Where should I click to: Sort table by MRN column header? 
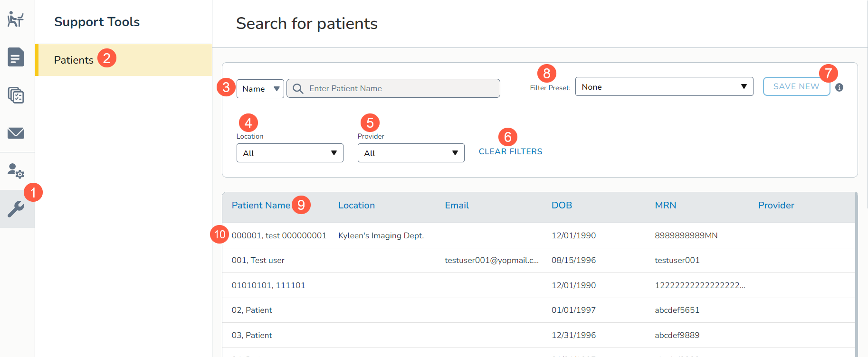click(x=665, y=206)
